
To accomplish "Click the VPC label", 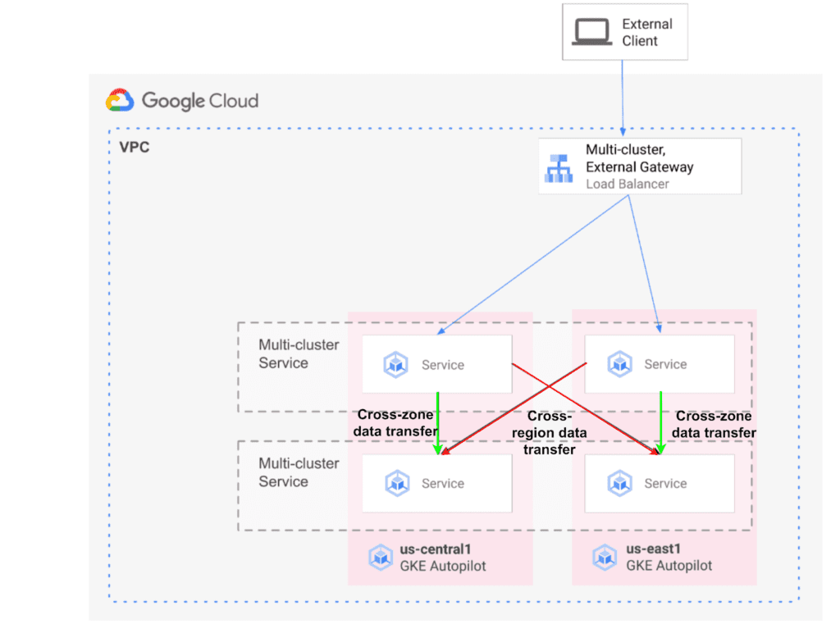I will 135,148.
